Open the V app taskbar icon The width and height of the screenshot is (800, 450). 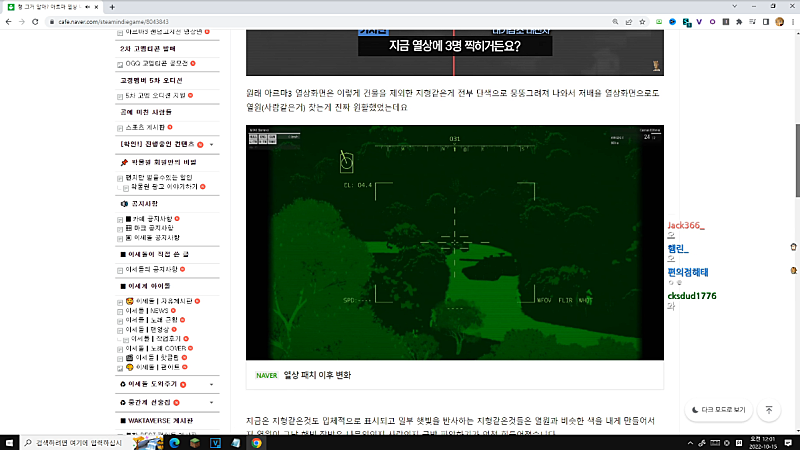click(x=215, y=443)
